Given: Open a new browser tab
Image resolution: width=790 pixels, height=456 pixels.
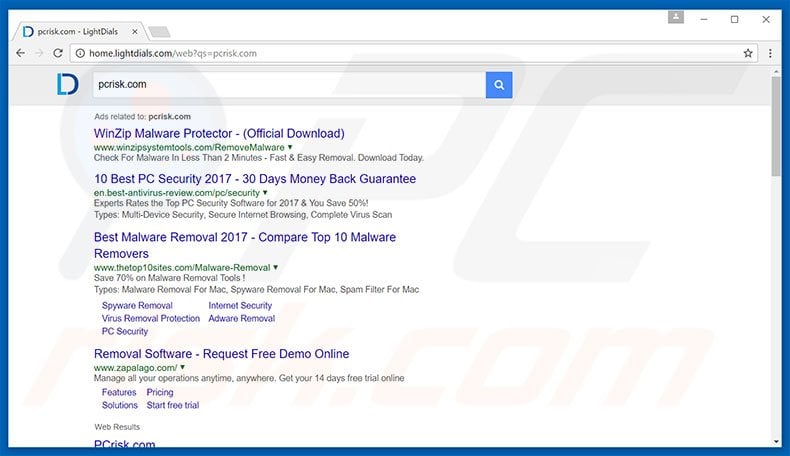Looking at the screenshot, I should click(159, 32).
